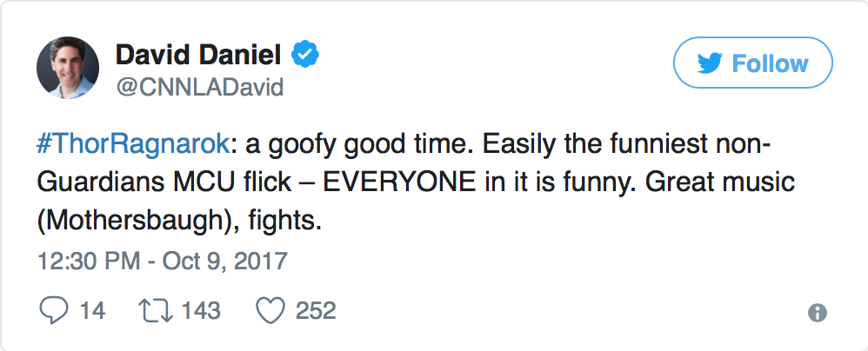Open the tweet info circle icon
The width and height of the screenshot is (868, 351).
coord(817,314)
